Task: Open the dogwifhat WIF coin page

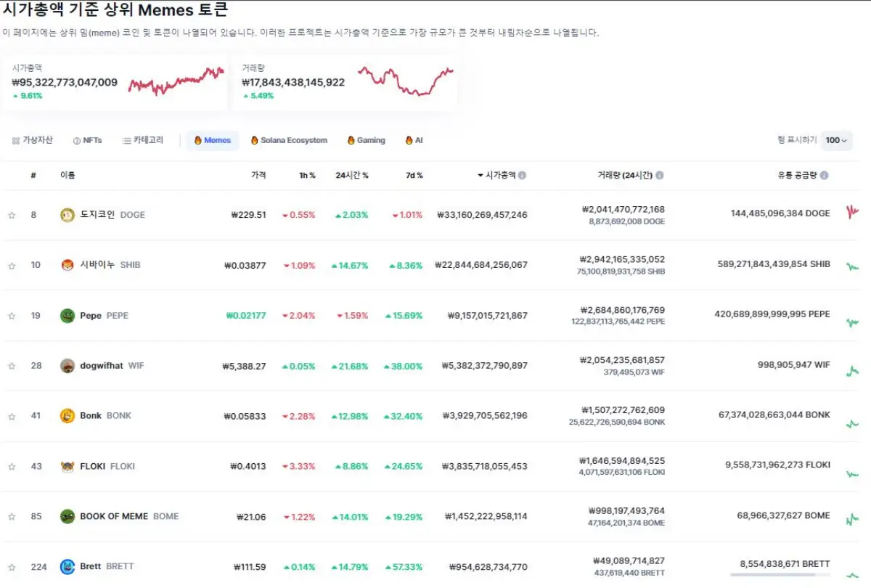Action: [x=112, y=366]
